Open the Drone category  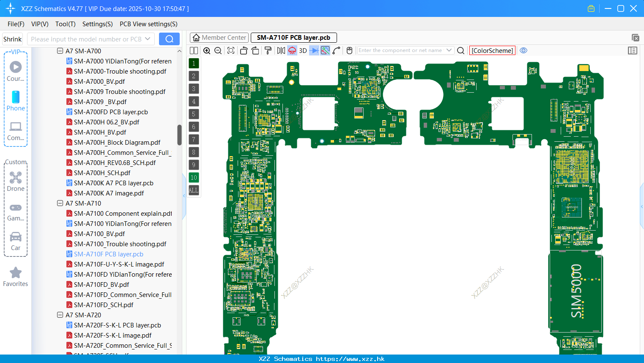click(16, 181)
